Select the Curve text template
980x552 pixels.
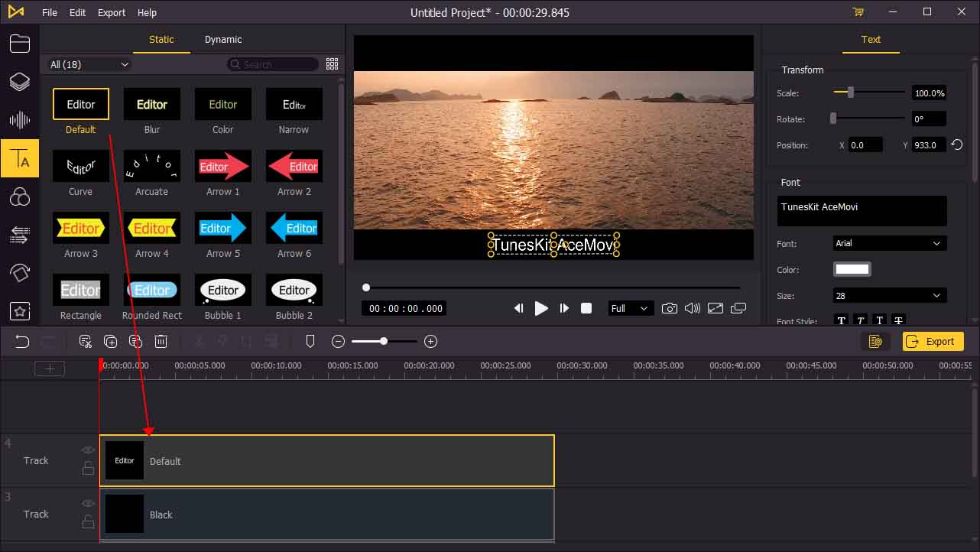point(81,166)
